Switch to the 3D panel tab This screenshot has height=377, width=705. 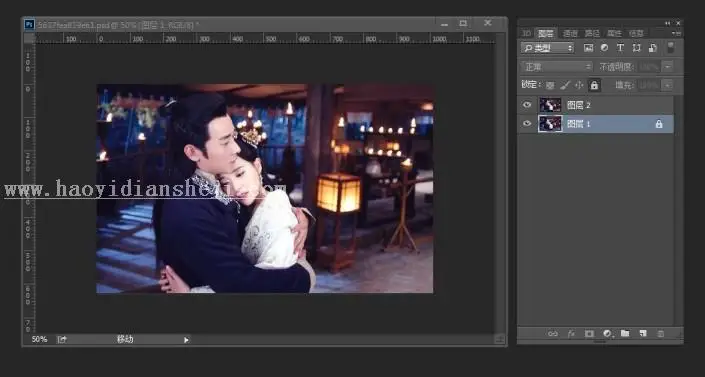click(x=526, y=33)
